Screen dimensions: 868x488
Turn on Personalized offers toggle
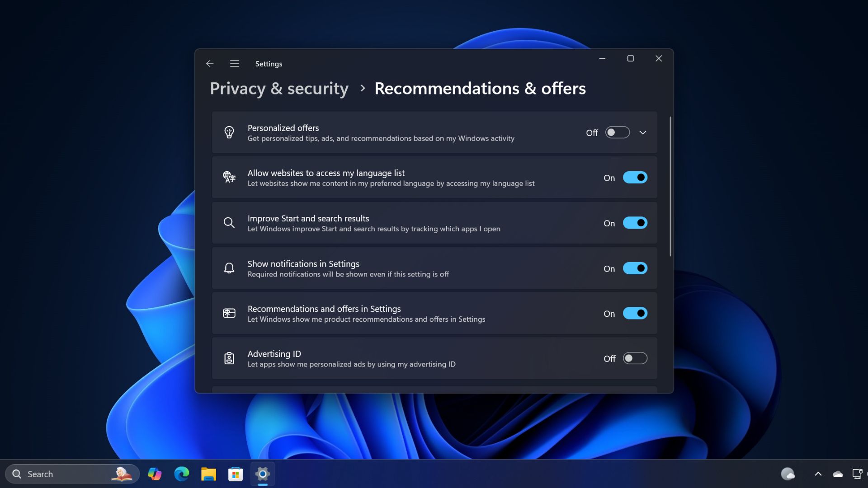tap(618, 132)
